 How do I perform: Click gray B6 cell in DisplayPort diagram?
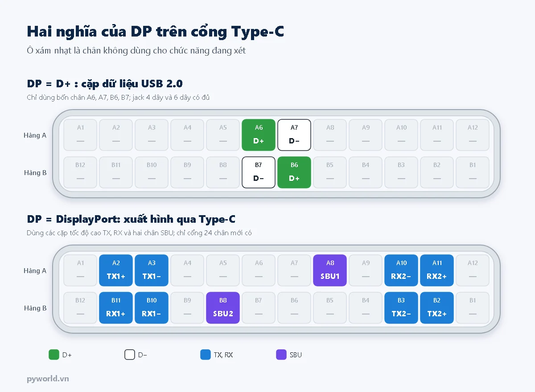[x=294, y=308]
